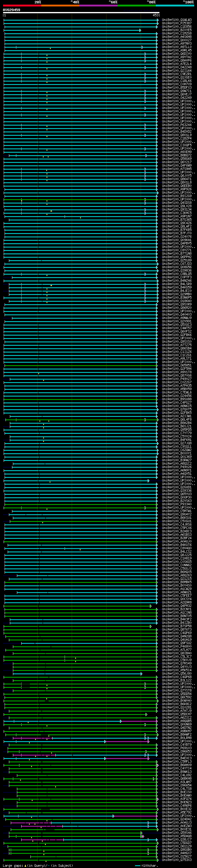This screenshot has width=197, height=868.
Task: Click the UniRef100_B4DVD2 label
Action: (177, 131)
